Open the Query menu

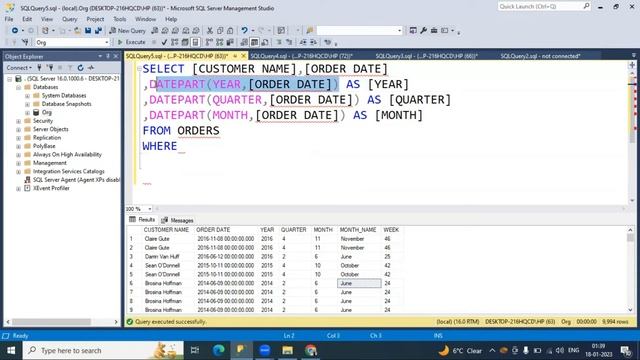pyautogui.click(x=69, y=19)
